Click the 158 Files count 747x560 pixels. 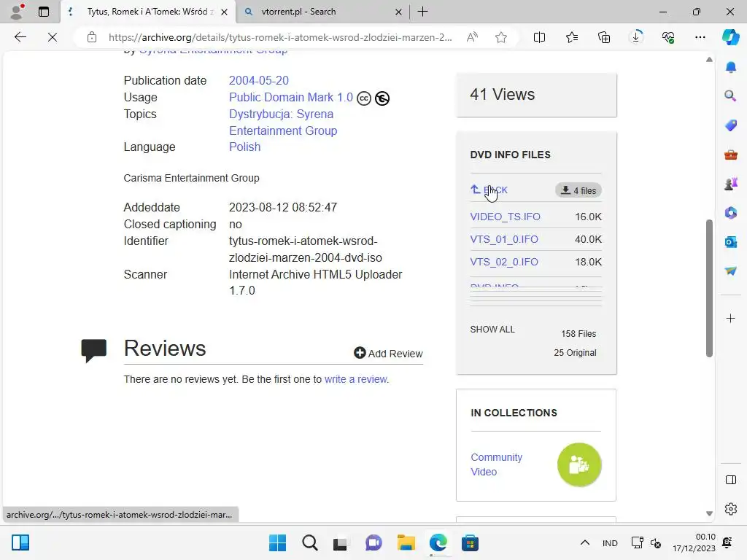(578, 334)
